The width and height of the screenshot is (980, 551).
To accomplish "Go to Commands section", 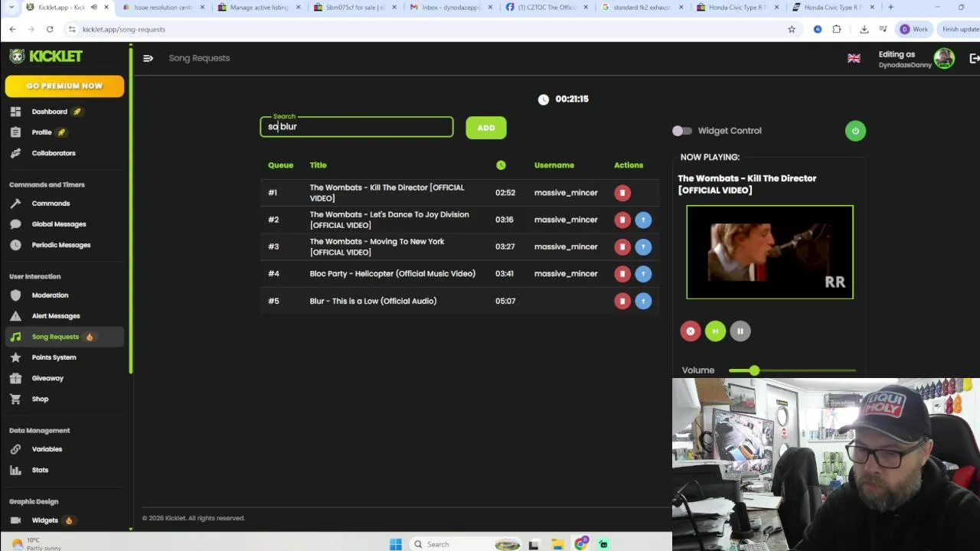I will 51,204.
